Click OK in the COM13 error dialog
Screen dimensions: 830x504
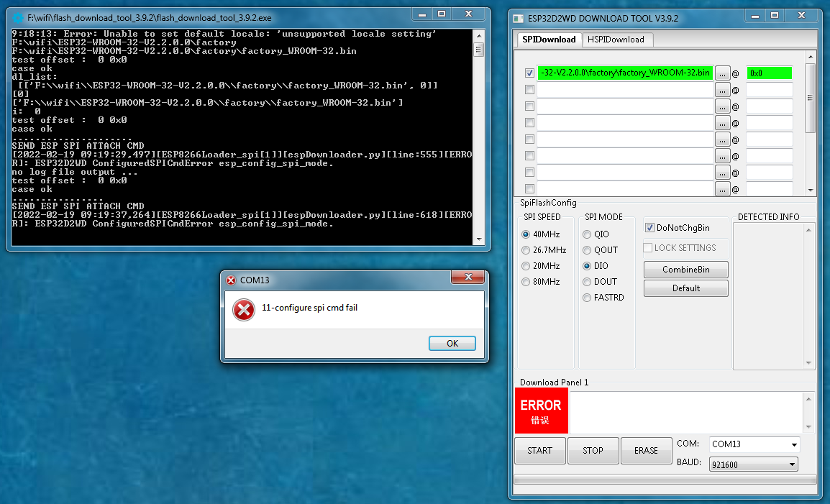point(452,343)
